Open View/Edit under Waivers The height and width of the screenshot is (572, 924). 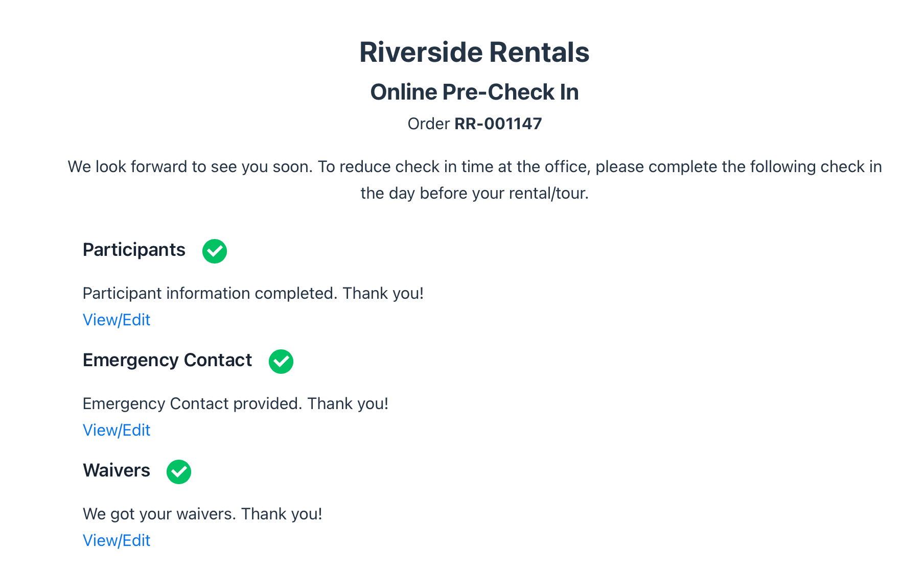117,540
